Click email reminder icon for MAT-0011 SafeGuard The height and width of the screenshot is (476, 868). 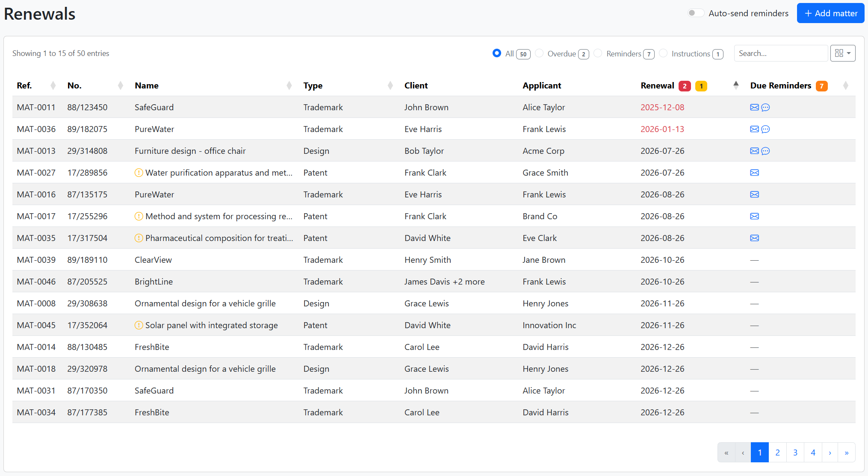(754, 107)
